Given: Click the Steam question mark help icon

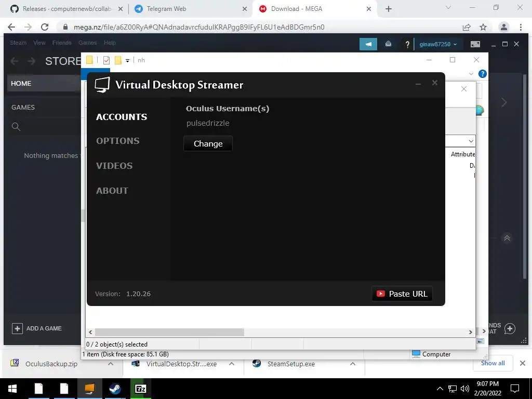Looking at the screenshot, I should 407,45.
